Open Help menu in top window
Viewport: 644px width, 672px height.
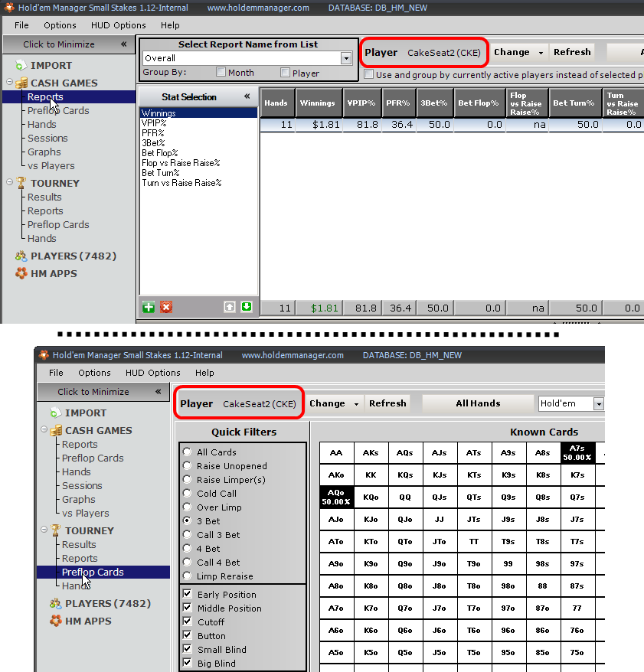click(170, 25)
